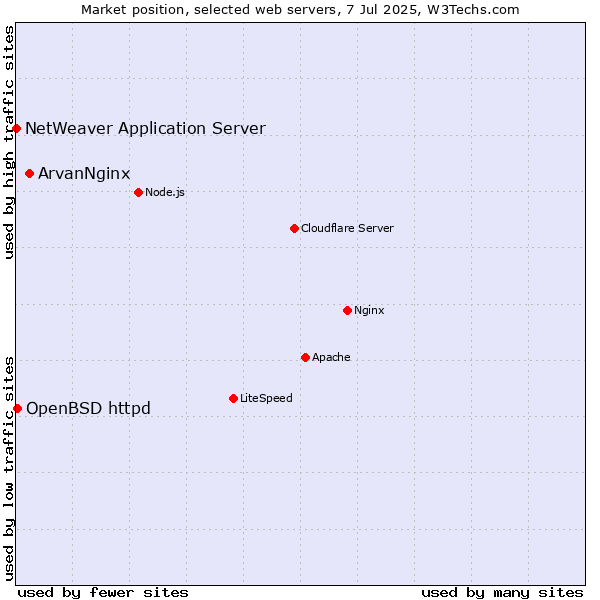Click 'used by fewer sites' axis label

pos(103,593)
